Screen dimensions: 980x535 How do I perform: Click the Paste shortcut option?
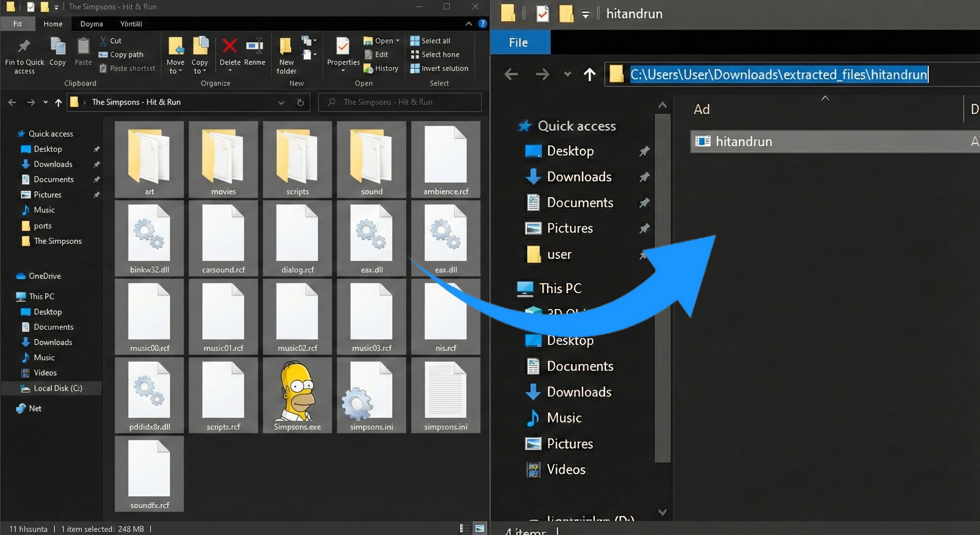tap(127, 68)
